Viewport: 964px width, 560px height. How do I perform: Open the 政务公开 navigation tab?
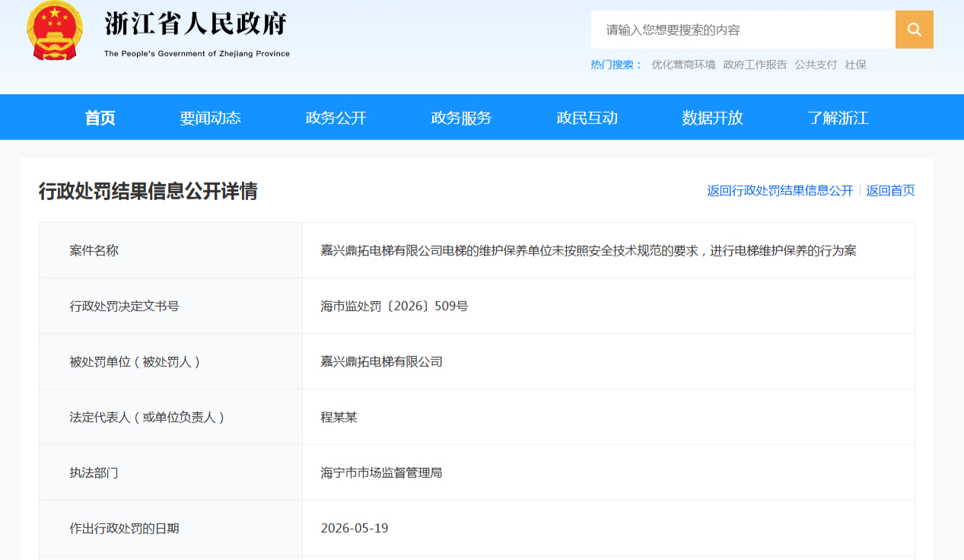(336, 117)
